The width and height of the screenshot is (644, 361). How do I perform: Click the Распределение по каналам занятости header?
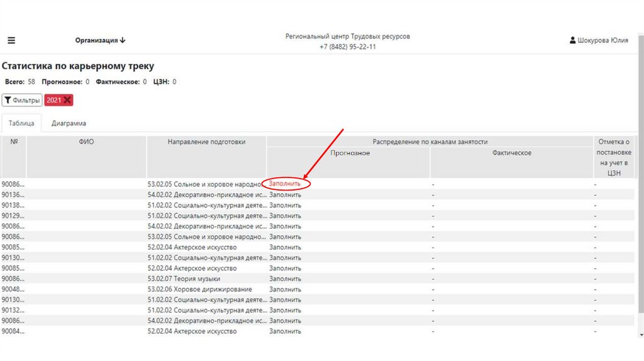coord(430,142)
